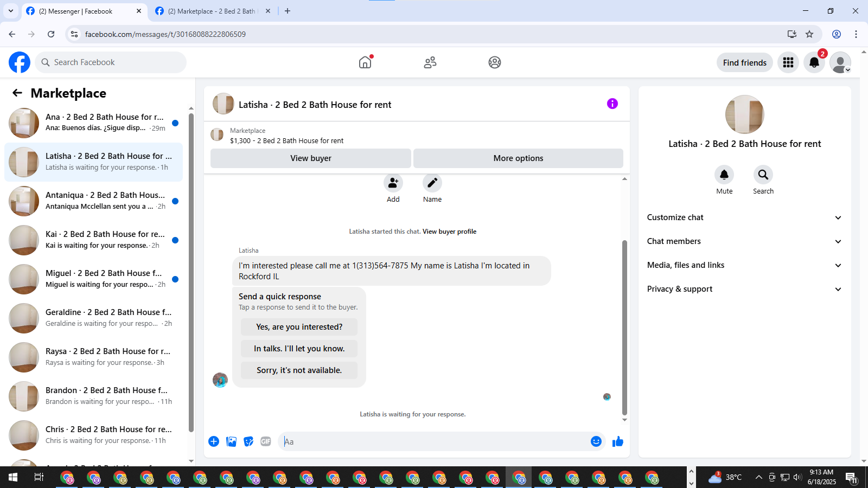Switch to the Marketplace 2 Bed 2 Bath tab

click(x=212, y=11)
